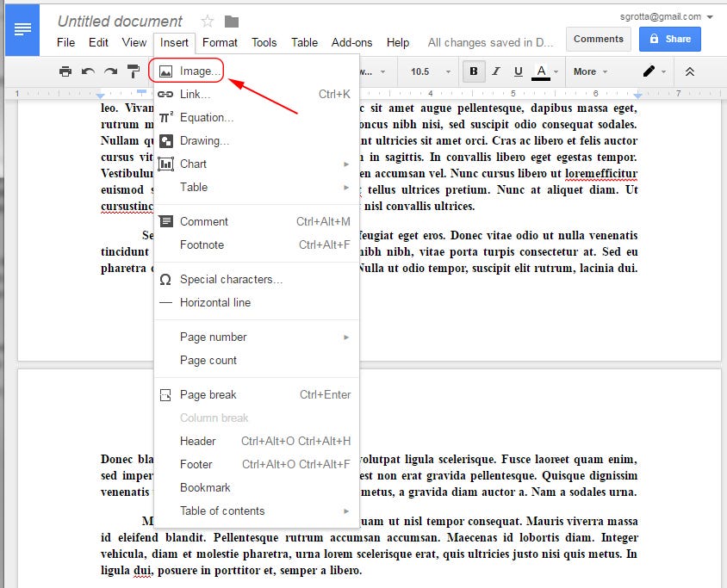Close the Insert menu
Screen dimensions: 727x588
[x=174, y=43]
